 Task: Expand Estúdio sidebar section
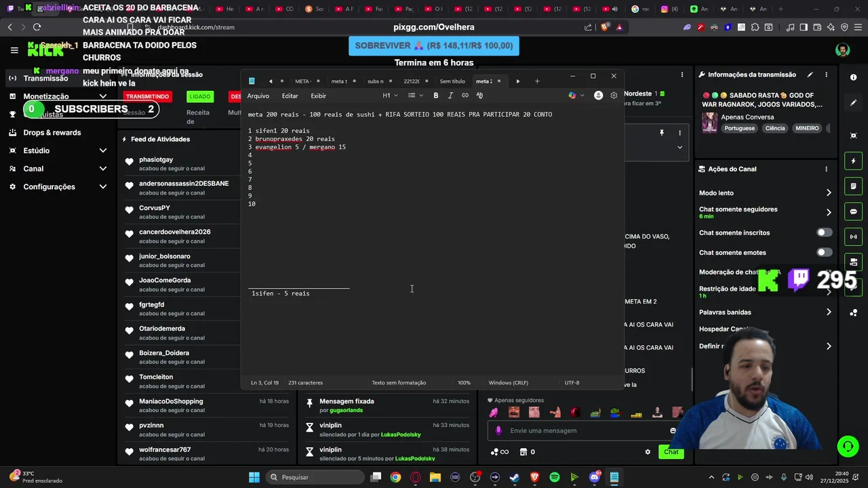[103, 150]
